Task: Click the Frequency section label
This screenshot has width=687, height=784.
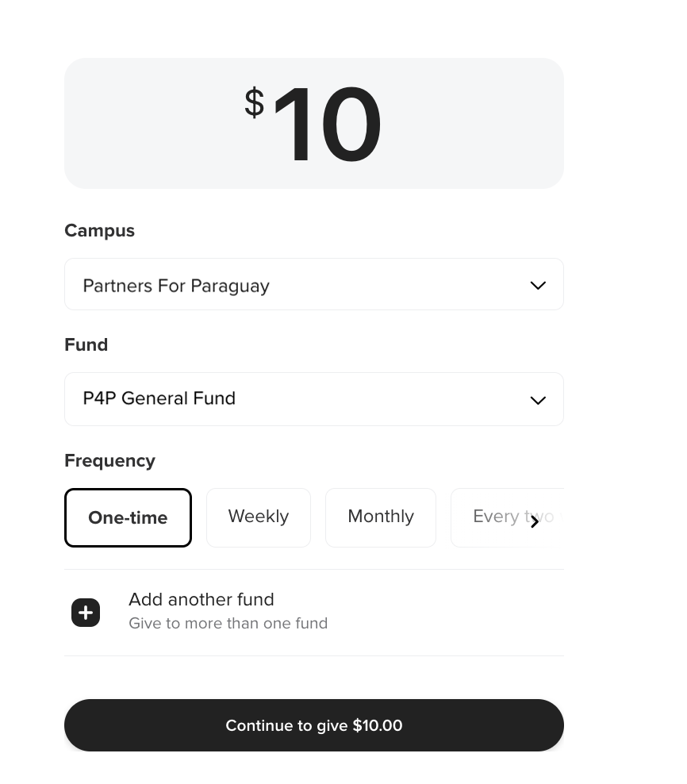Action: [110, 460]
